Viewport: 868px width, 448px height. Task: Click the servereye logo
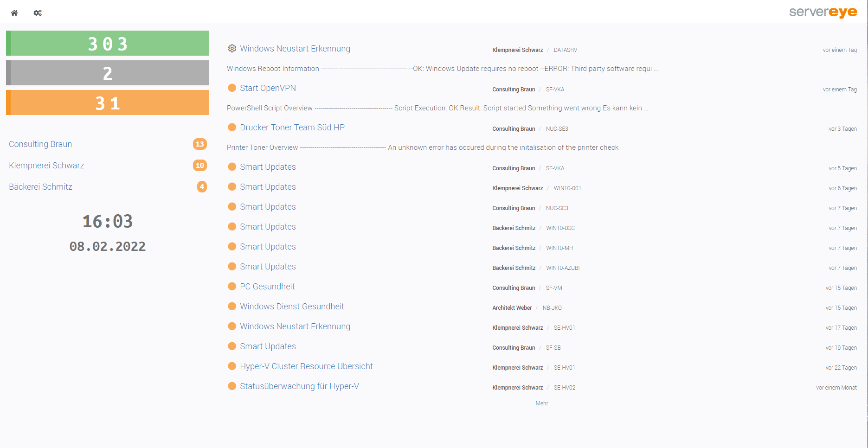[823, 12]
